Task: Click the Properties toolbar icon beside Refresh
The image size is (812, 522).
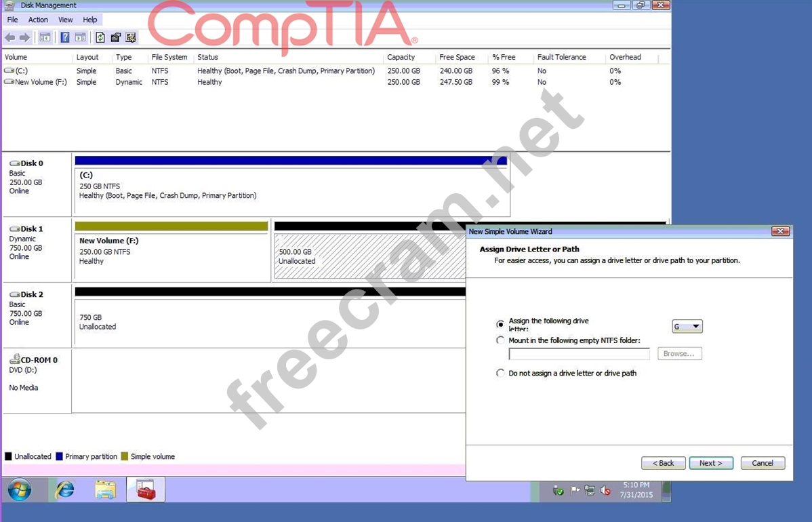Action: [115, 37]
